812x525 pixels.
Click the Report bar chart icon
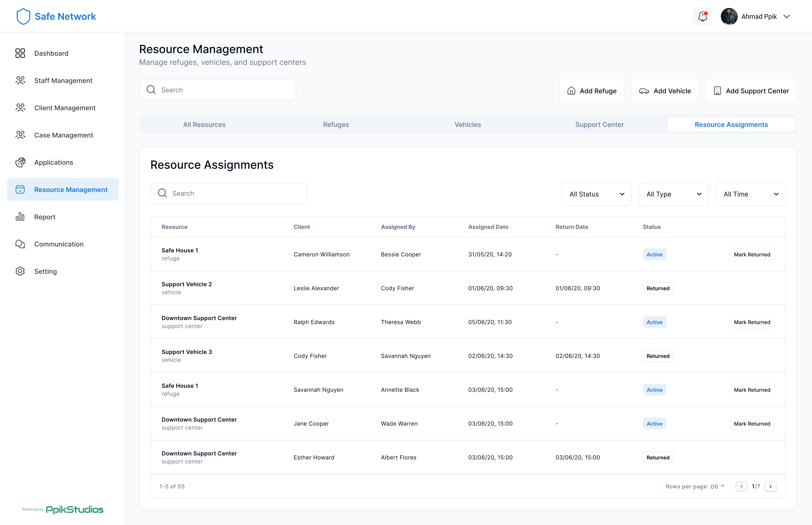20,217
